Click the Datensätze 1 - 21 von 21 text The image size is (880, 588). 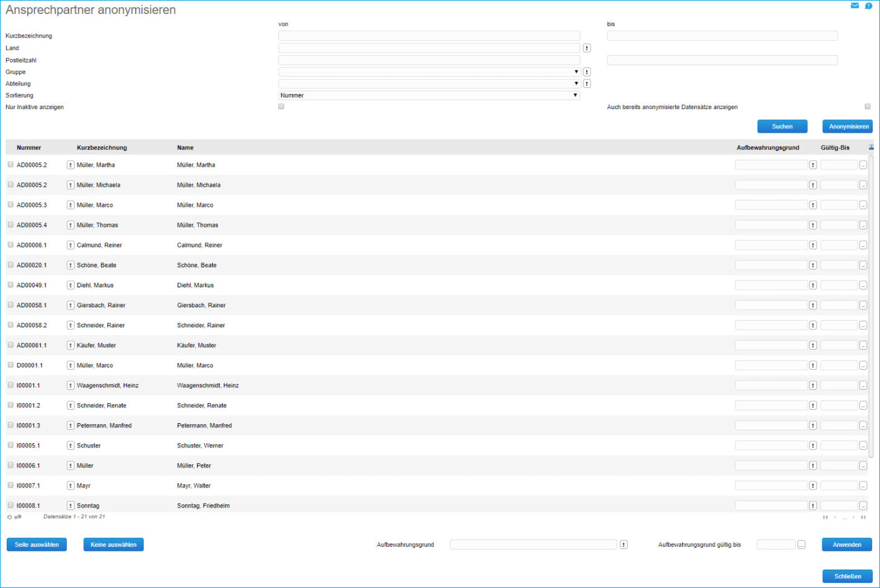coord(74,517)
